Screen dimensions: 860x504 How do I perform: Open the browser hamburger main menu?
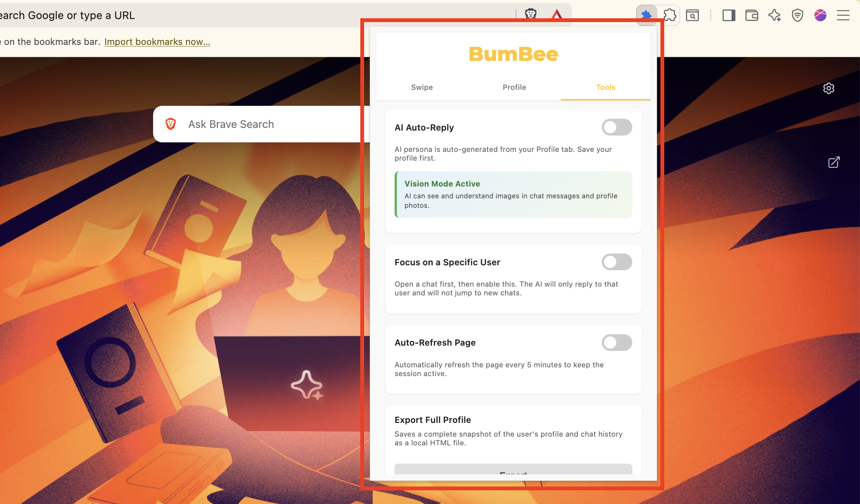click(x=843, y=15)
